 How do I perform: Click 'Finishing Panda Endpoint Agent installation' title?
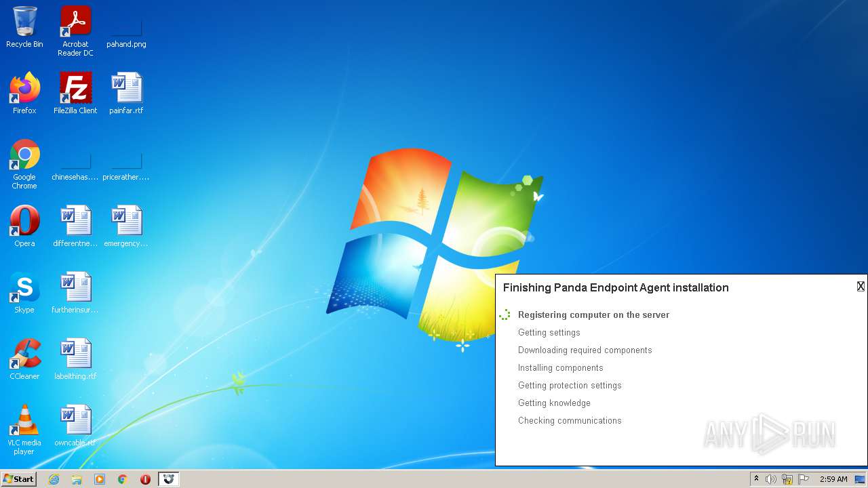click(x=616, y=287)
